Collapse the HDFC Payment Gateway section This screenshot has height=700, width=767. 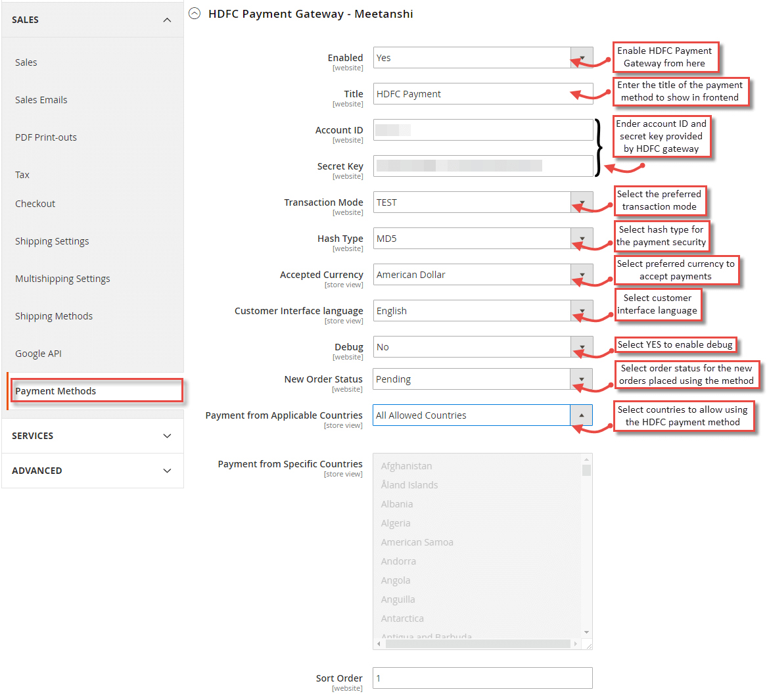(x=195, y=13)
